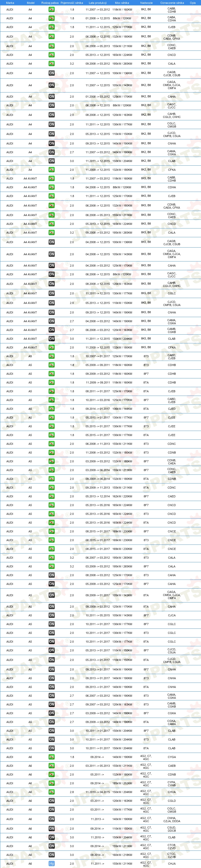This screenshot has width=201, height=868.
Task: Click the 05.2013 -> 12.2014 production dates cell
Action: pyautogui.click(x=97, y=496)
